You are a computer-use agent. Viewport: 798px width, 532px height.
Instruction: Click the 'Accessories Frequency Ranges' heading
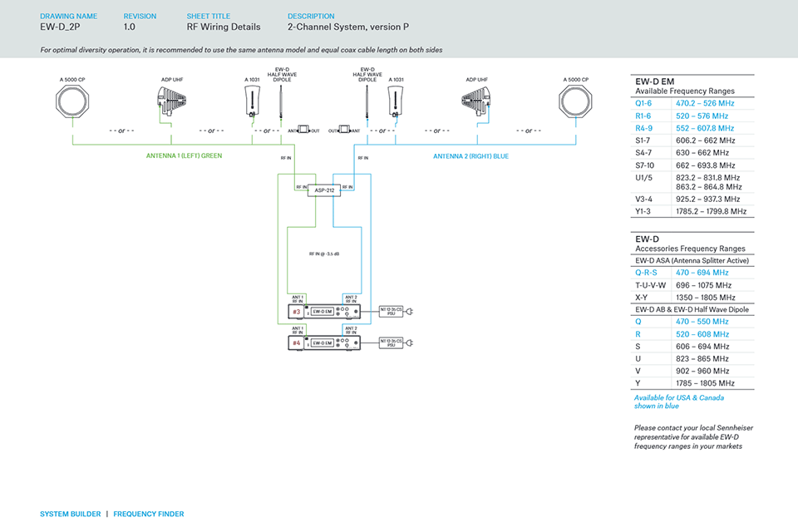click(x=690, y=249)
